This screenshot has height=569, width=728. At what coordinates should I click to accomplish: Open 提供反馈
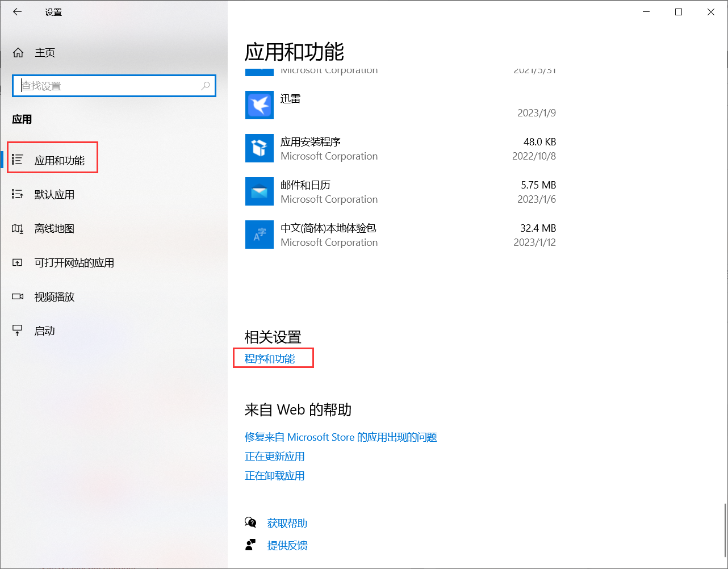pyautogui.click(x=287, y=545)
